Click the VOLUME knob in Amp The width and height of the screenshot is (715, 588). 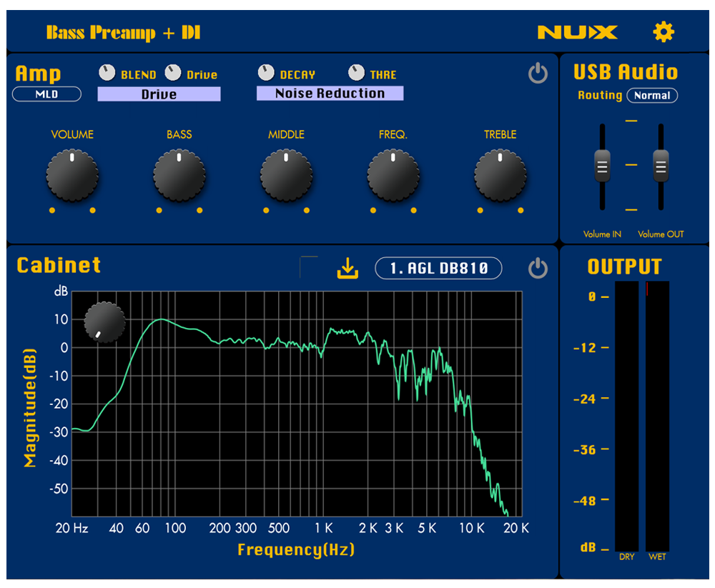tap(72, 174)
